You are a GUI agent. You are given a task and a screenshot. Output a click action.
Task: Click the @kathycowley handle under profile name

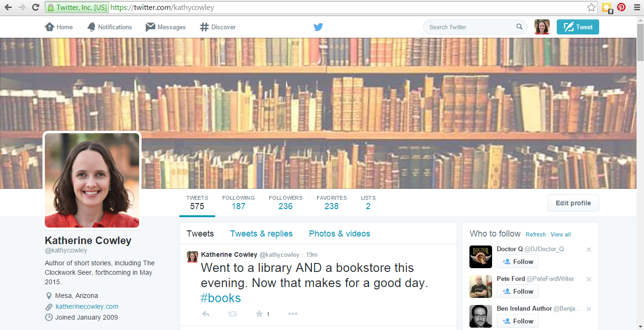pos(66,250)
